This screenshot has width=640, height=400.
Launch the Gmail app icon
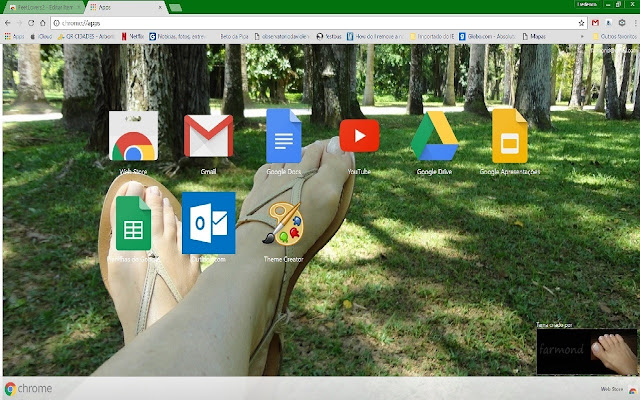click(208, 136)
